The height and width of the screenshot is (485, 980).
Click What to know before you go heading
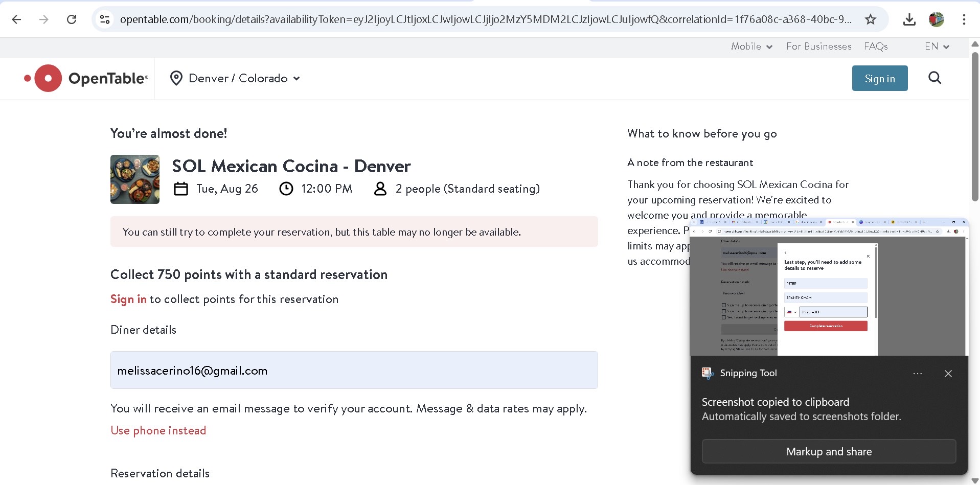[x=702, y=133]
